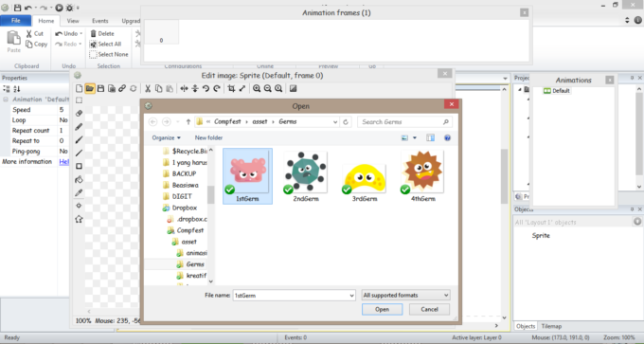Switch to the Events ribbon tab
This screenshot has width=644, height=344.
click(99, 21)
